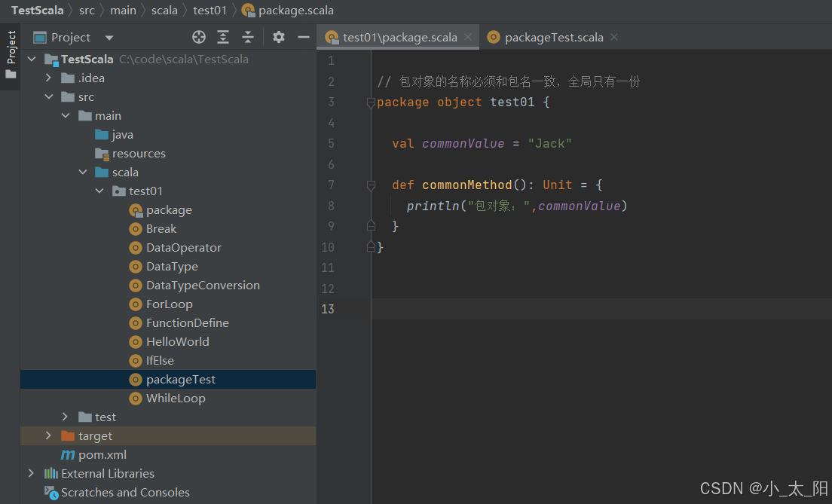Click the Maven pom.xml icon
The image size is (832, 504).
(x=68, y=455)
